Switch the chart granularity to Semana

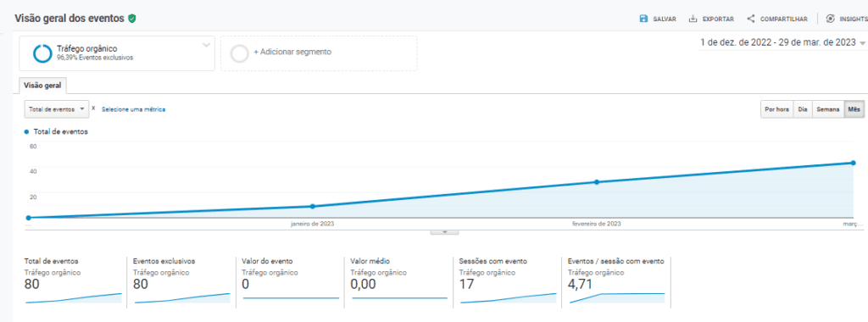[x=827, y=109]
